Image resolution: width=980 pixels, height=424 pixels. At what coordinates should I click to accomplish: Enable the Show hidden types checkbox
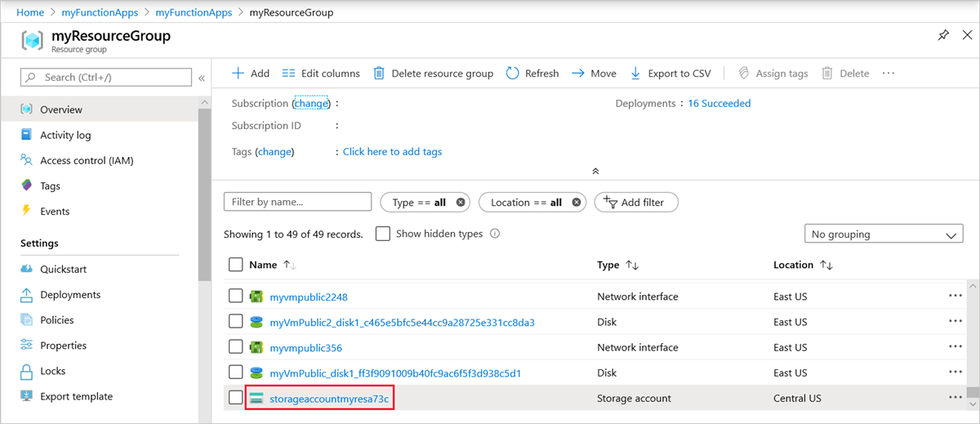[x=382, y=234]
